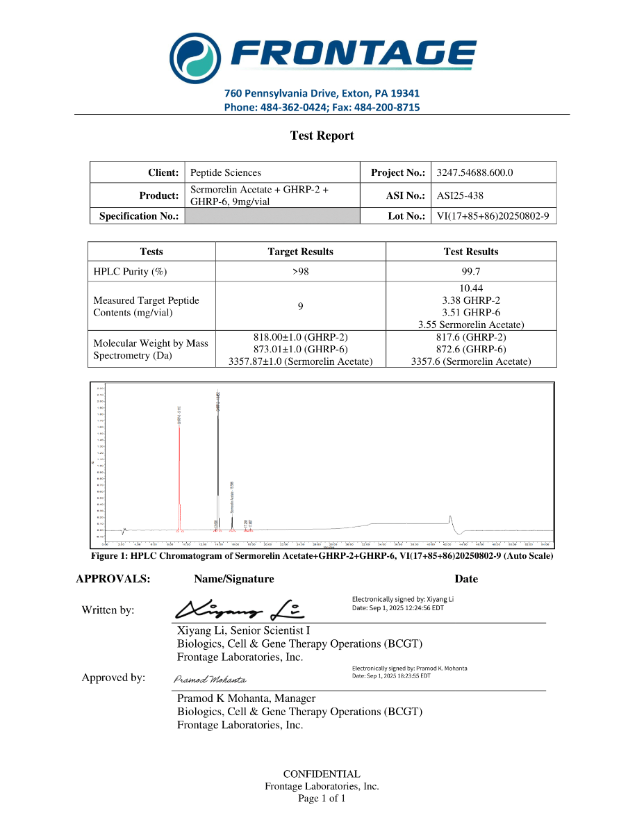644x834 pixels.
Task: Click the Exton PA address line
Action: click(321, 92)
